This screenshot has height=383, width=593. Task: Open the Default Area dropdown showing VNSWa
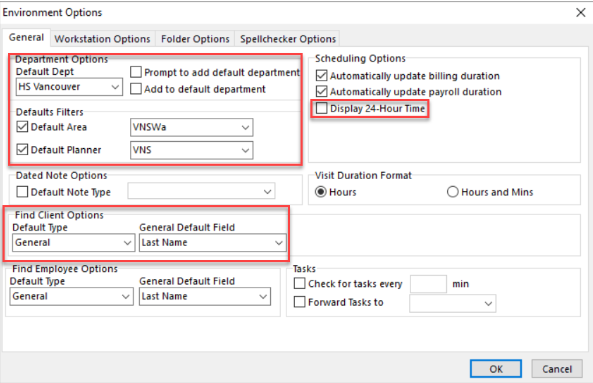tap(191, 127)
